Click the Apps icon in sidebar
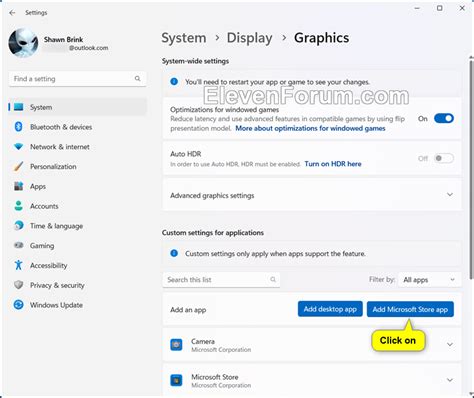The image size is (474, 398). point(19,186)
